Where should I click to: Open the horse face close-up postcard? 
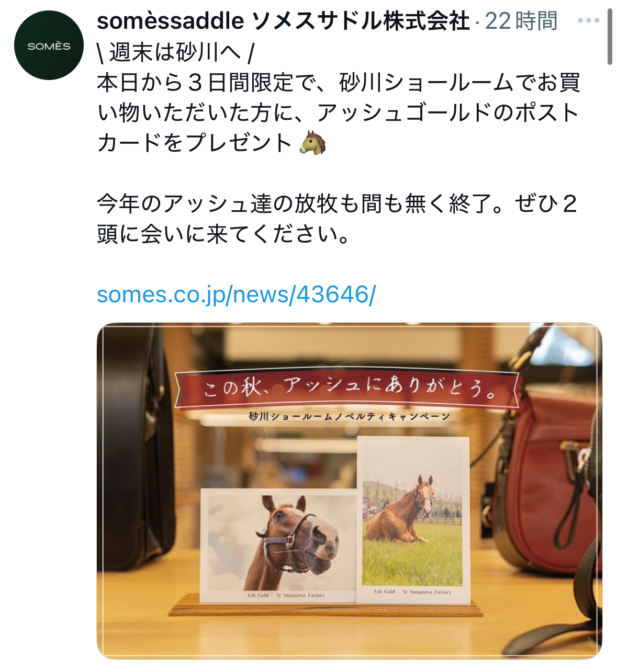[278, 545]
